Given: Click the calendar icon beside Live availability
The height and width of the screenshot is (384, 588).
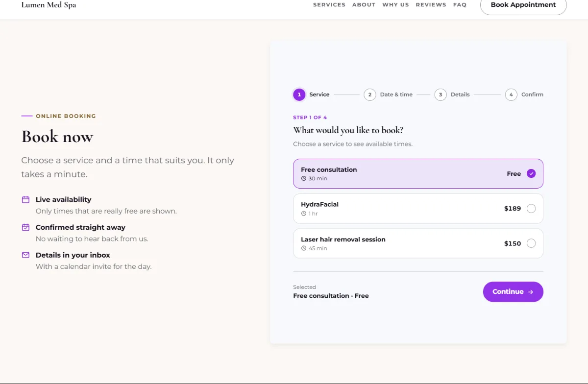Looking at the screenshot, I should tap(25, 199).
